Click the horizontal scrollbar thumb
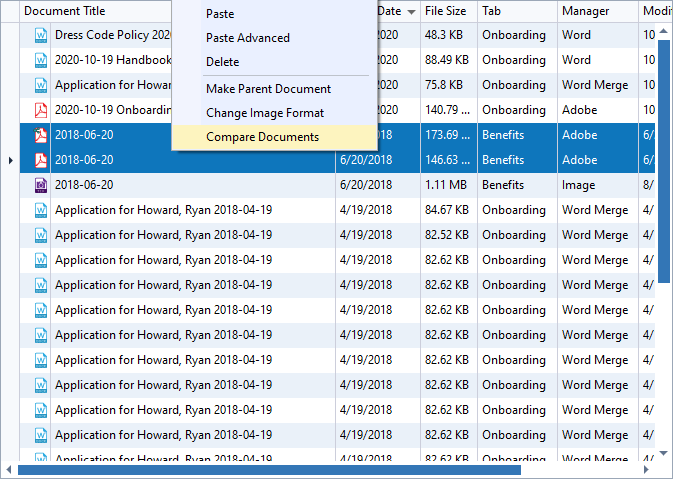 click(269, 470)
